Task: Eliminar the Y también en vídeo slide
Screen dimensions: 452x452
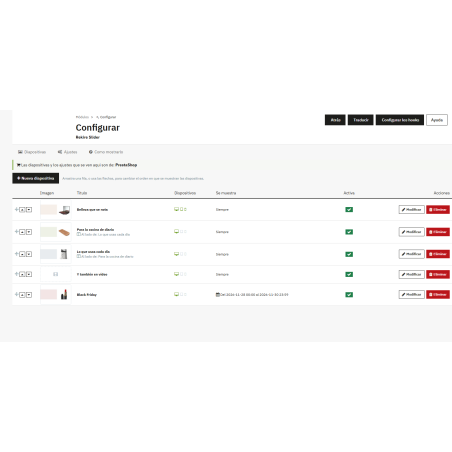Action: click(438, 274)
